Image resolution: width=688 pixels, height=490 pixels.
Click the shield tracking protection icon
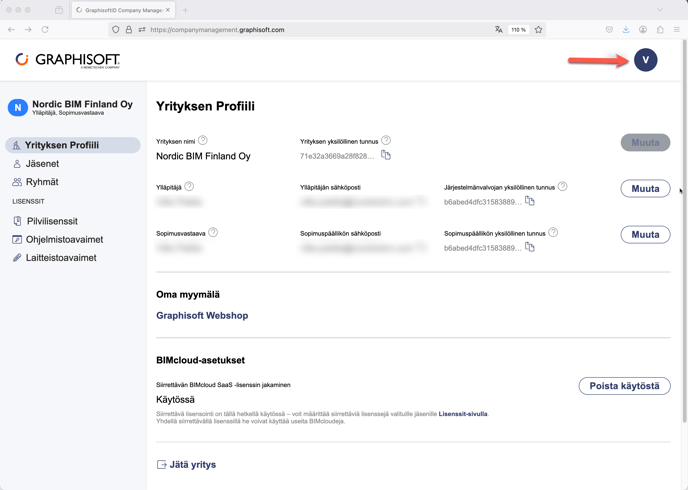(x=115, y=29)
